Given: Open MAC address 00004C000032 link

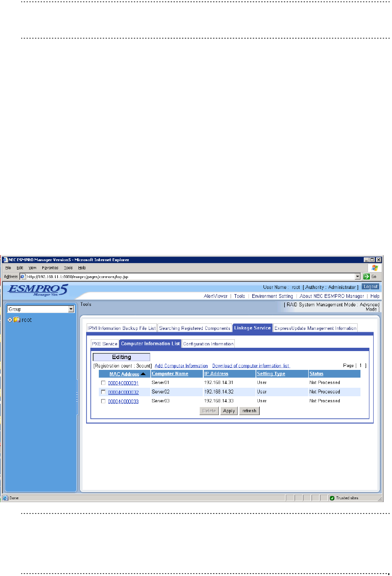Looking at the screenshot, I should (x=123, y=392).
